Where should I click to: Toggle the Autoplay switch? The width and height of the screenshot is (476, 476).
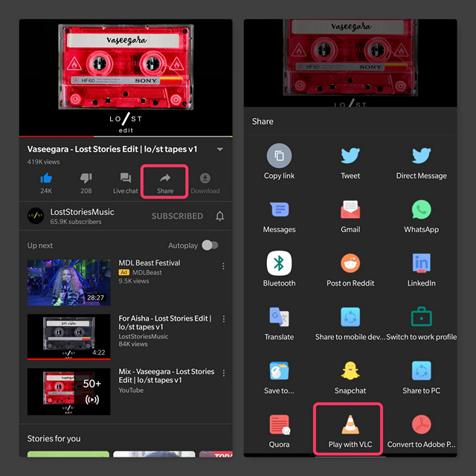(x=211, y=245)
